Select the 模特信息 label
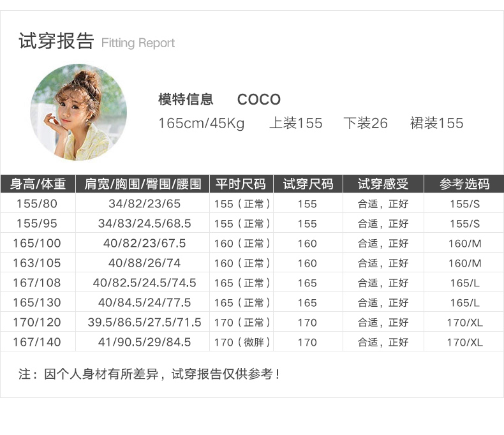Image resolution: width=504 pixels, height=435 pixels. pyautogui.click(x=186, y=100)
